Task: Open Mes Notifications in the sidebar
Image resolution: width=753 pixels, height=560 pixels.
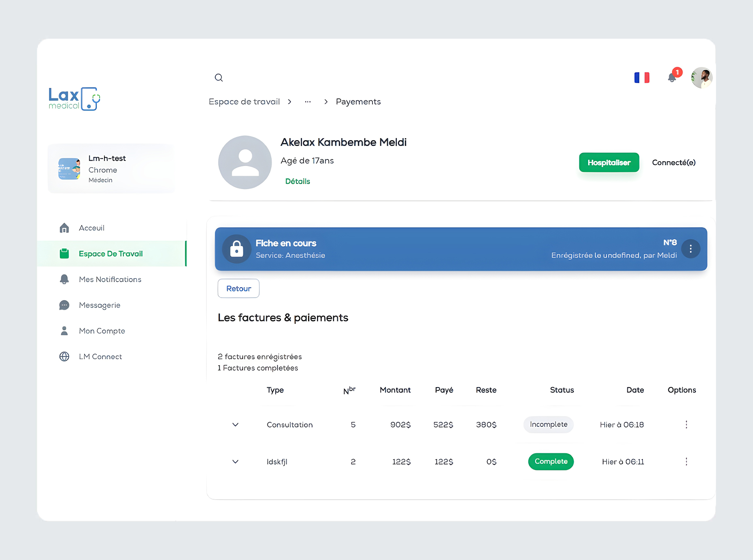Action: pyautogui.click(x=110, y=279)
